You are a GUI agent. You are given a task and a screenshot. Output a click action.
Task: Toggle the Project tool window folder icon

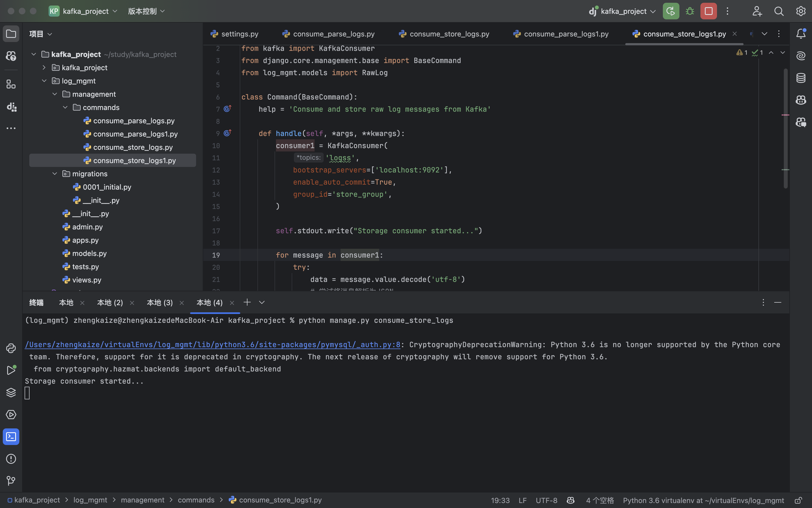click(11, 34)
